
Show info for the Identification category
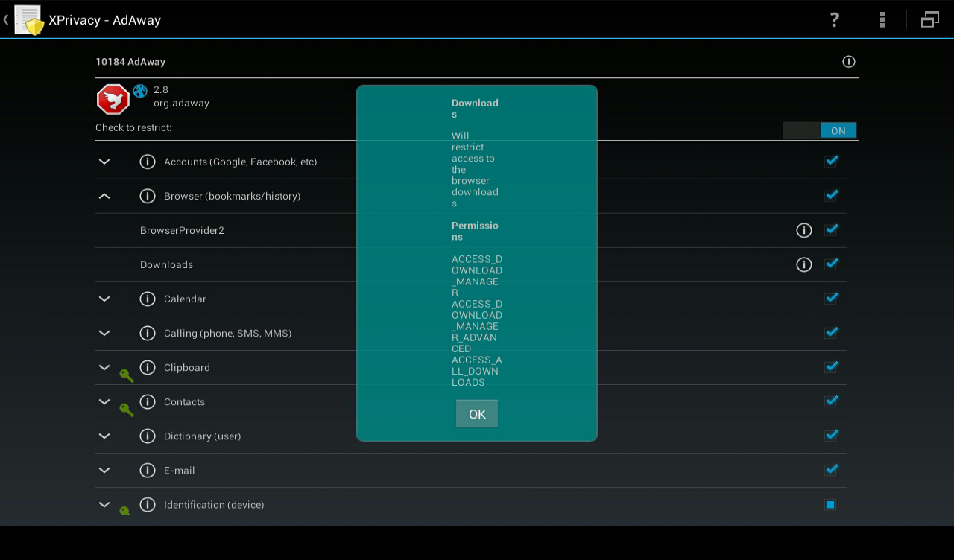coord(148,504)
